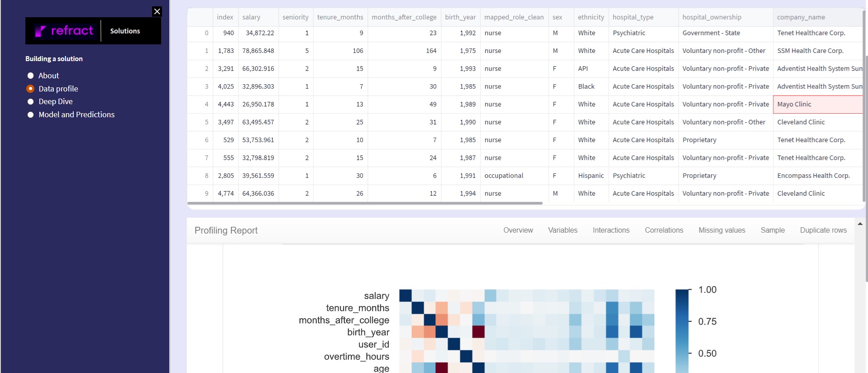Viewport: 868px width, 373px height.
Task: Click the hospital_type column header
Action: [x=644, y=17]
